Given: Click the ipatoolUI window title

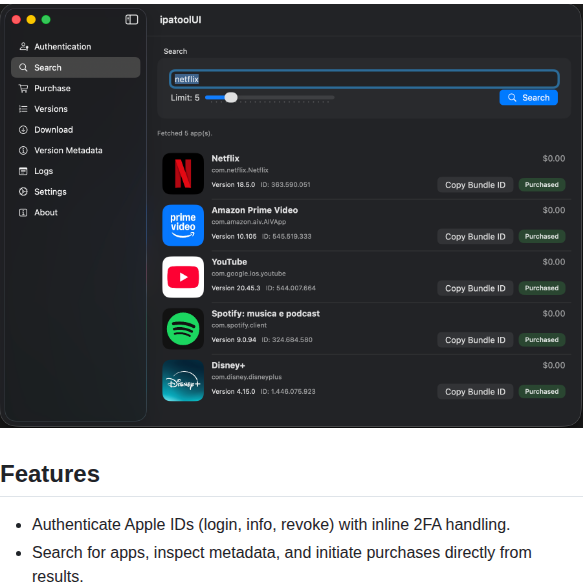Looking at the screenshot, I should (x=180, y=20).
